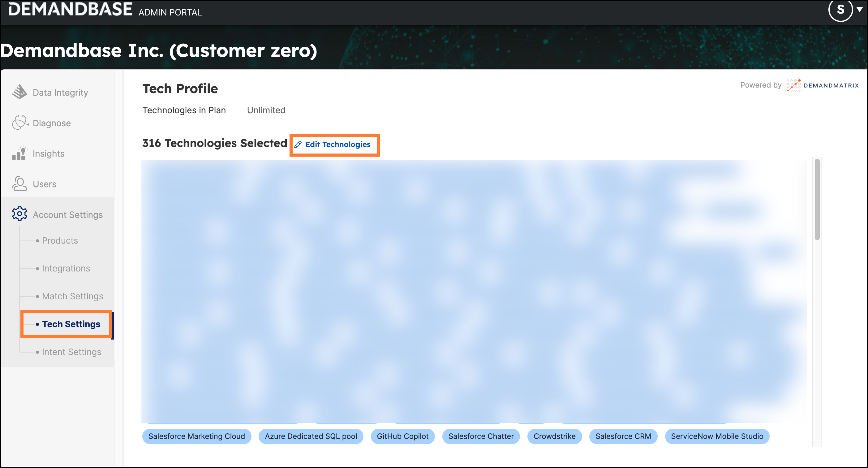Open the Diagnose section

52,123
